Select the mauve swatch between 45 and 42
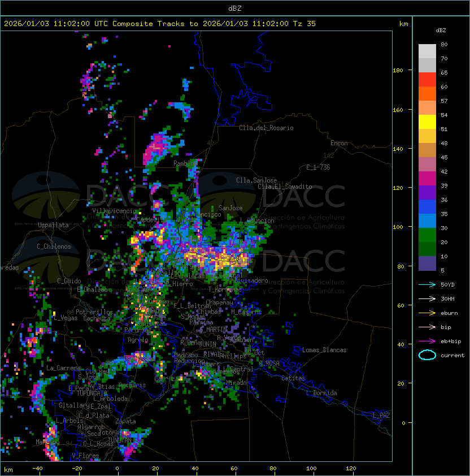The width and height of the screenshot is (470, 476). pos(427,165)
